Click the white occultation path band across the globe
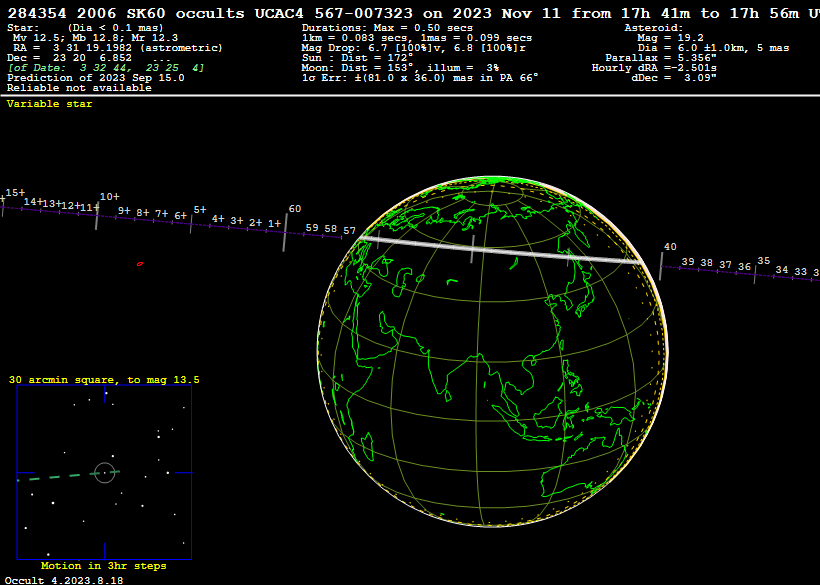The image size is (820, 585). [502, 250]
